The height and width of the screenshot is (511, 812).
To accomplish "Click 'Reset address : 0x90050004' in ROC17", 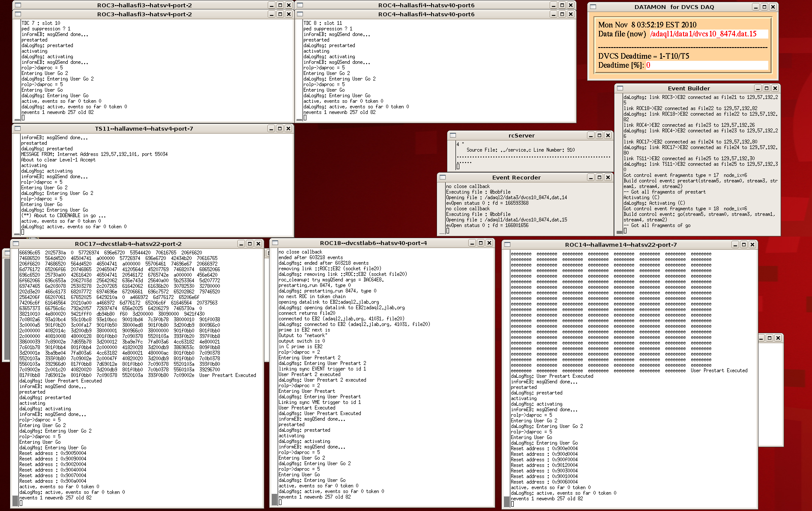I will [53, 453].
